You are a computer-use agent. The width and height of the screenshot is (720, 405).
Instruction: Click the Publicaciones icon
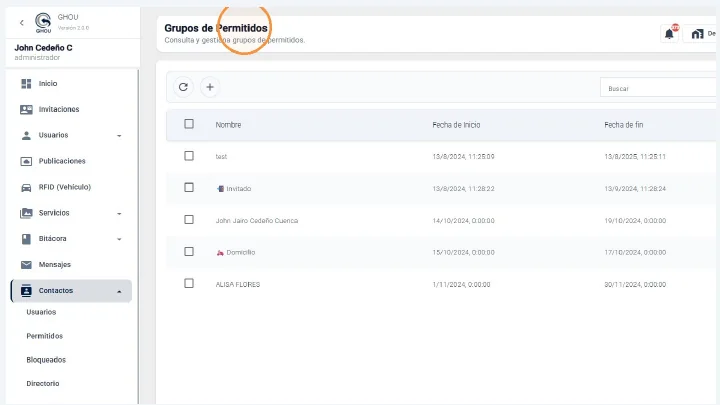(x=26, y=161)
